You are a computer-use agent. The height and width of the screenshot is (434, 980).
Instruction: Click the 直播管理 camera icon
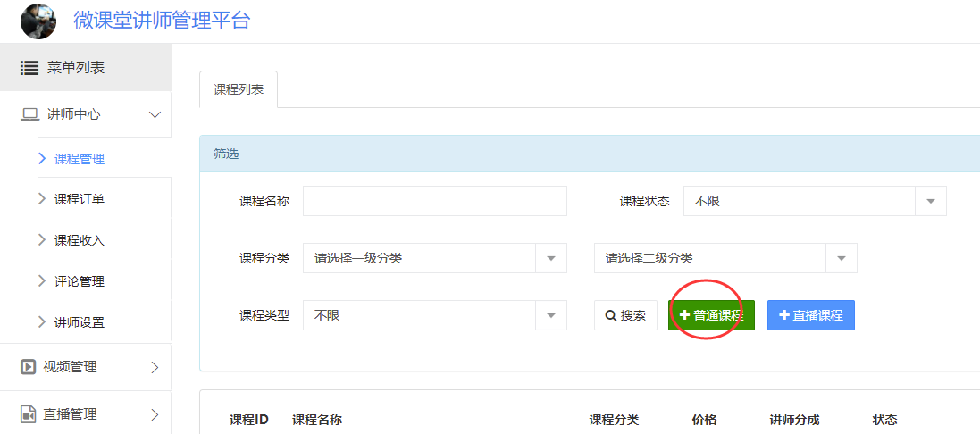point(28,414)
